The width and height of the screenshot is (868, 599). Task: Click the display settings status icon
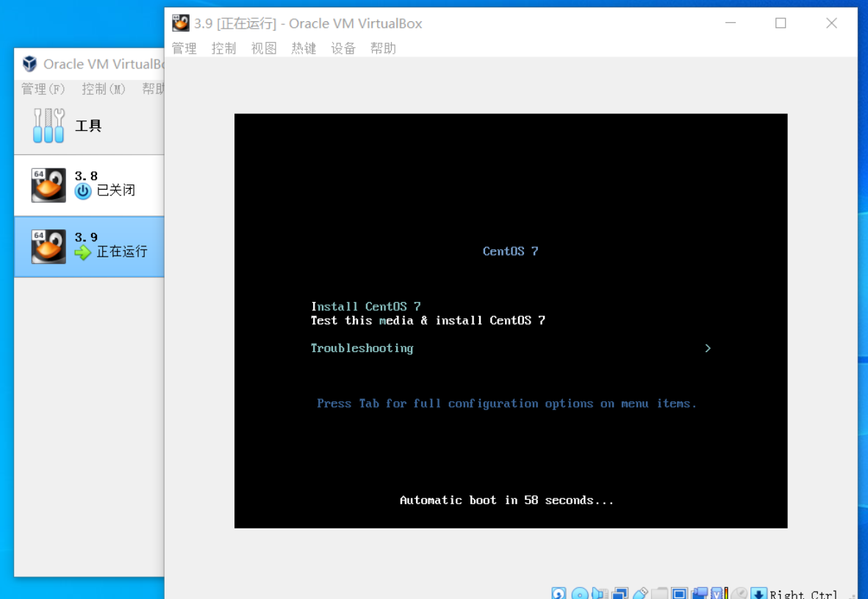tap(679, 593)
